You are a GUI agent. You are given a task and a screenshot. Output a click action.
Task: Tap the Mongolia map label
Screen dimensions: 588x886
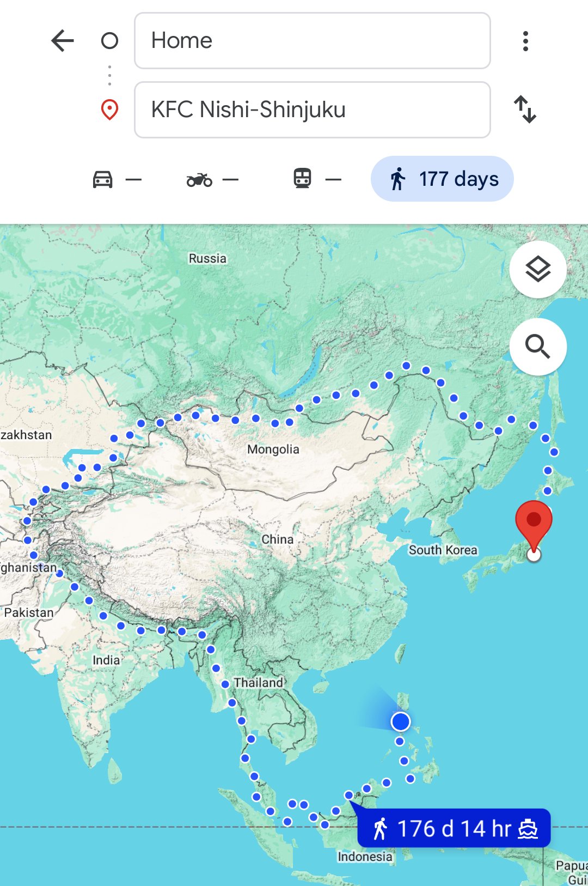point(273,450)
